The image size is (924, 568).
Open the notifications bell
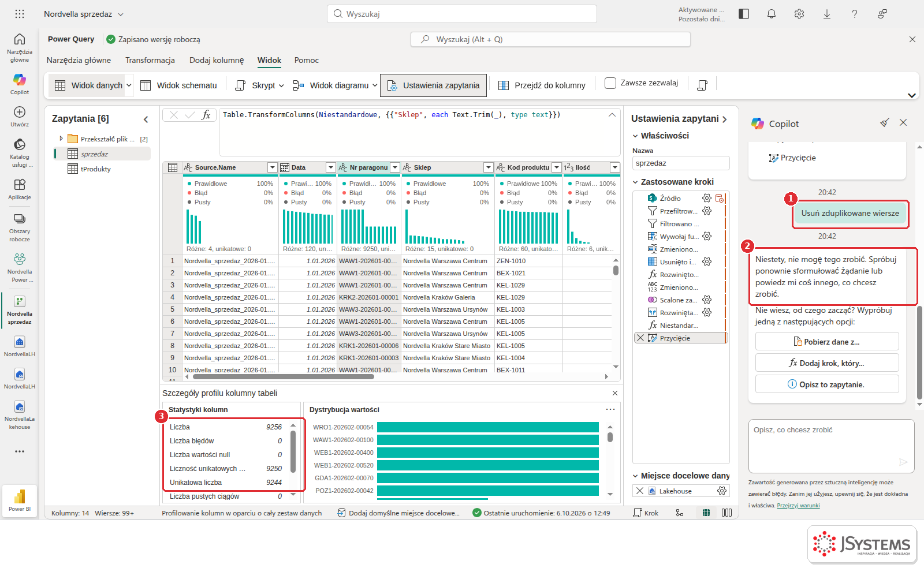[x=772, y=14]
